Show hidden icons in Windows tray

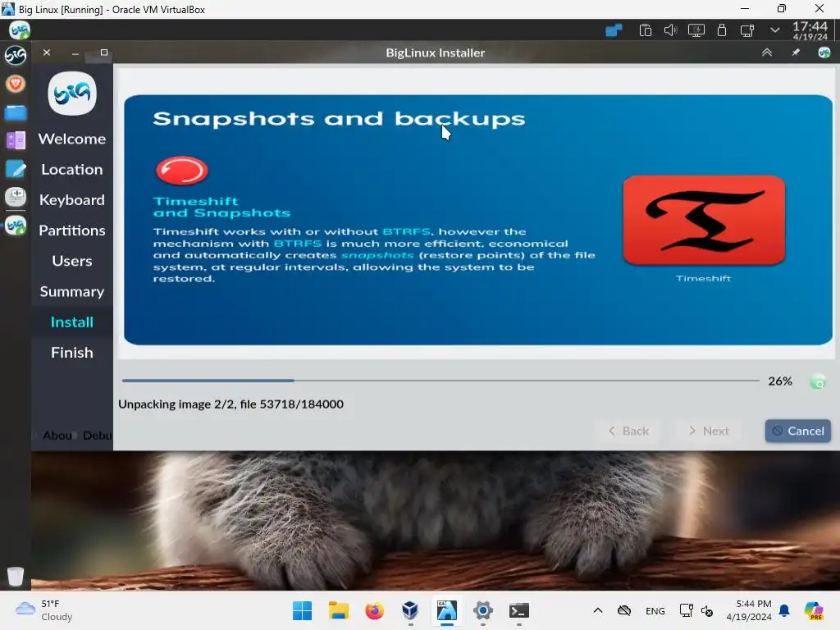click(x=598, y=610)
